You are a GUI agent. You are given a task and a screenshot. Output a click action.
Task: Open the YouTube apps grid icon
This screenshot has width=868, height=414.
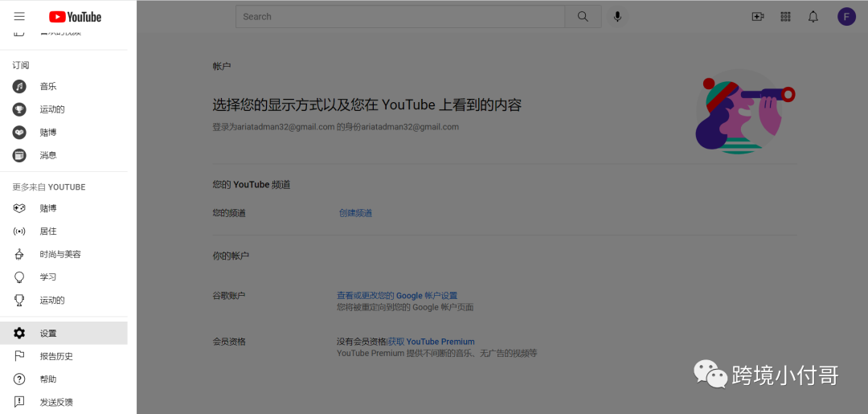[785, 17]
